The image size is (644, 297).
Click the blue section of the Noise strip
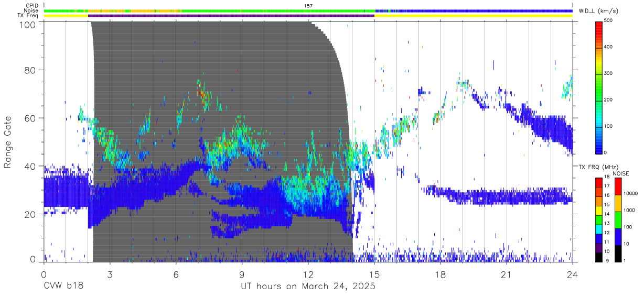(x=475, y=10)
